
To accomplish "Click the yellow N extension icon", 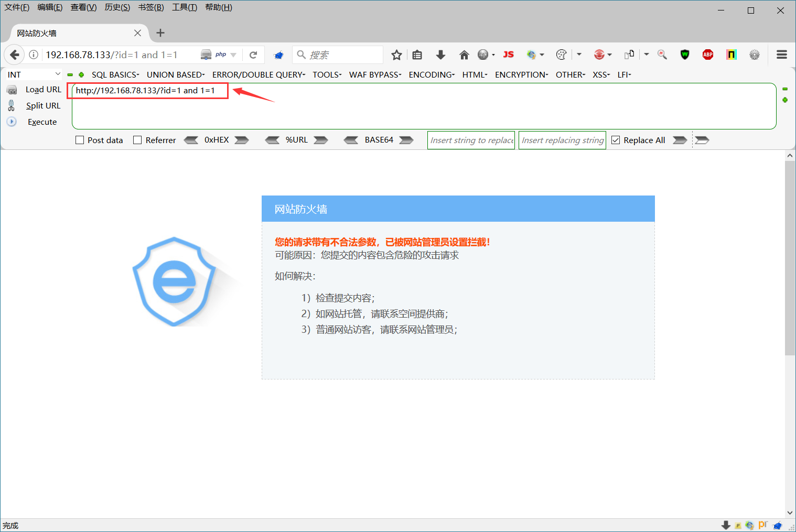I will 732,55.
